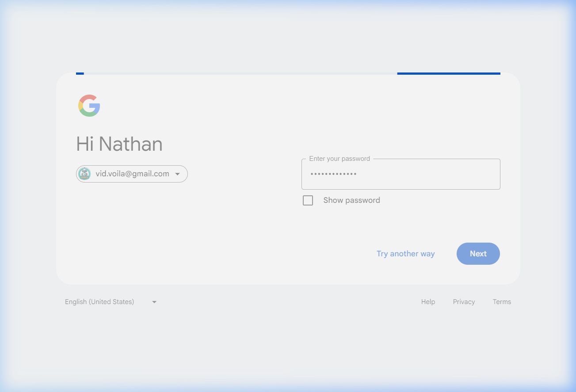Click the masked password dots
Viewport: 576px width, 392px height.
point(334,174)
